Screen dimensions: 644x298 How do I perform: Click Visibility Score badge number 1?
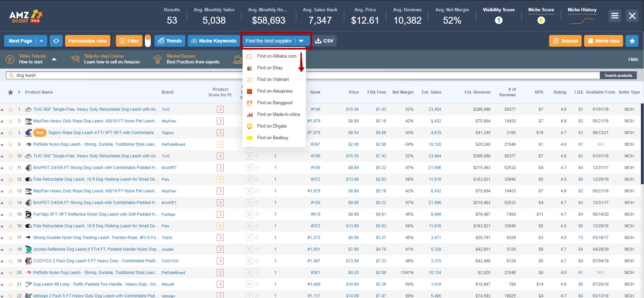tap(499, 20)
